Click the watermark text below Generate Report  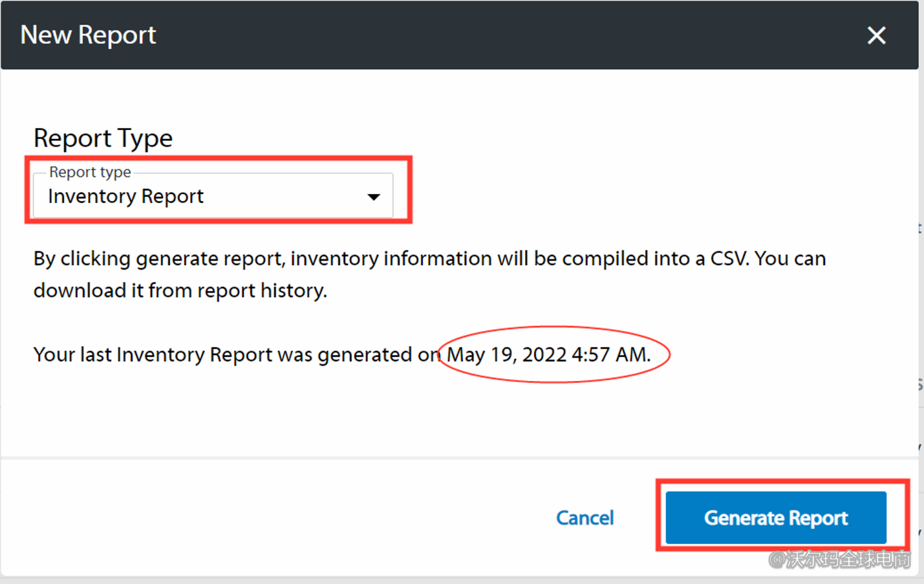pos(841,557)
